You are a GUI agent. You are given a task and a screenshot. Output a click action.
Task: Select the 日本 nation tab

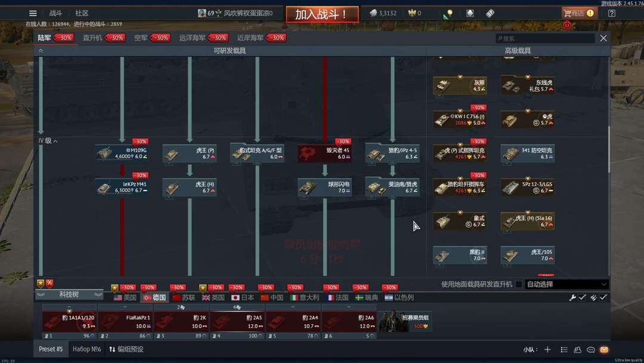(243, 297)
